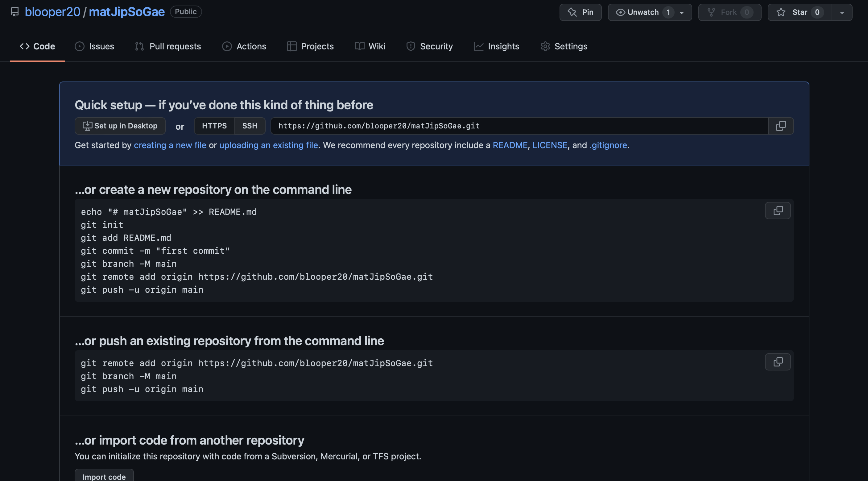Open the repository Settings tab
The width and height of the screenshot is (868, 481).
(564, 46)
